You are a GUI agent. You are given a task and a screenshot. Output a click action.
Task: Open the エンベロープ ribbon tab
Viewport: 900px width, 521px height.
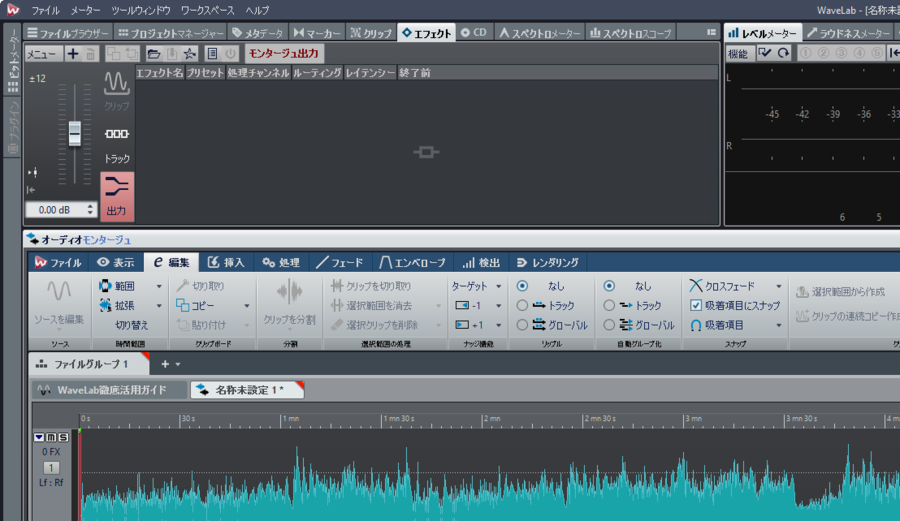412,262
